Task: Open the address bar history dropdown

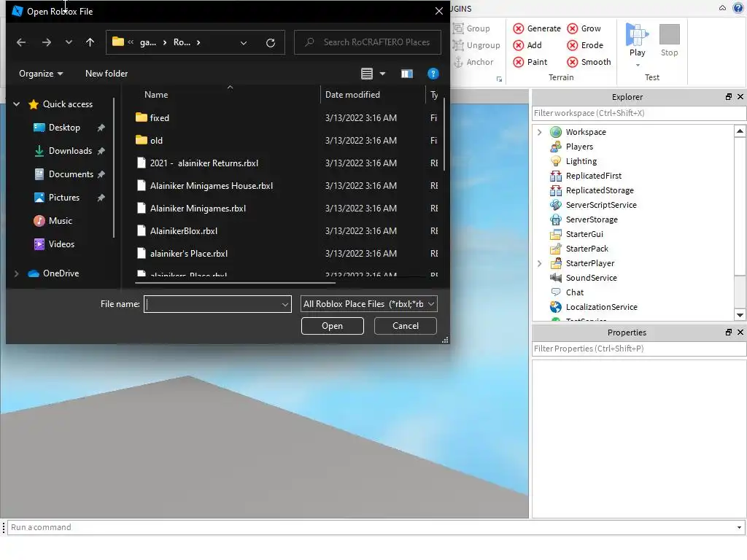Action: [244, 43]
